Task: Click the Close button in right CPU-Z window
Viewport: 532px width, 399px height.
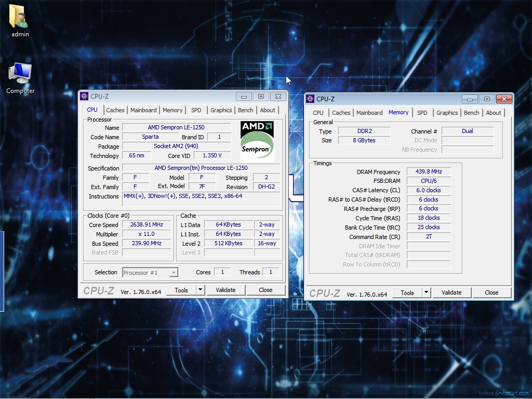Action: (491, 292)
